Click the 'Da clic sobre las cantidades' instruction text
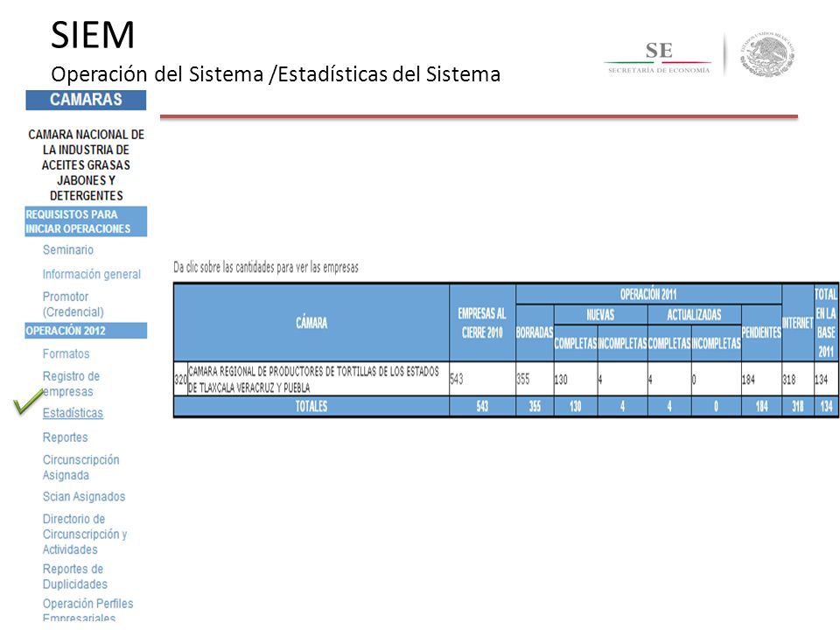The image size is (840, 630). pos(266,267)
